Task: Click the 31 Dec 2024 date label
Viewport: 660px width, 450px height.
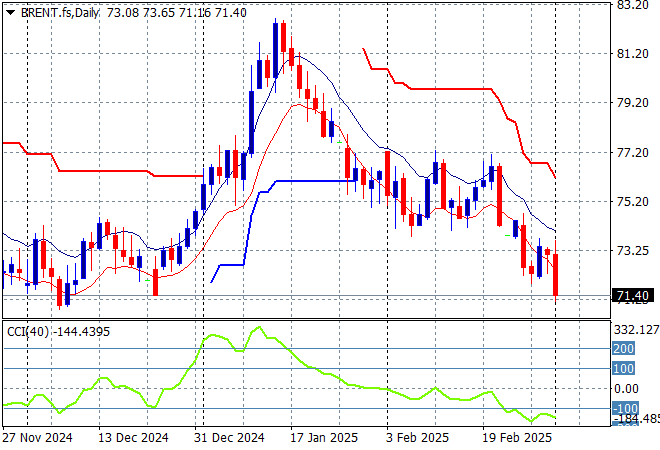Action: tap(228, 438)
